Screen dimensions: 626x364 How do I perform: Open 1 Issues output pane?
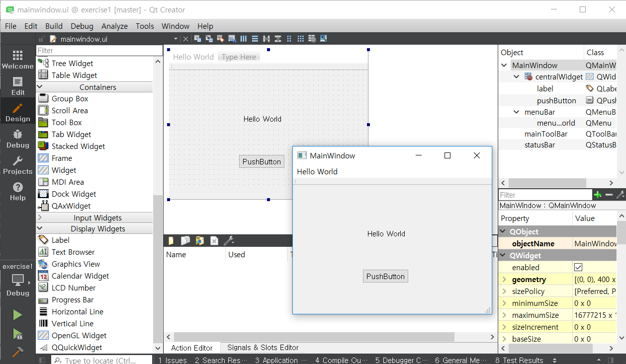click(x=173, y=360)
